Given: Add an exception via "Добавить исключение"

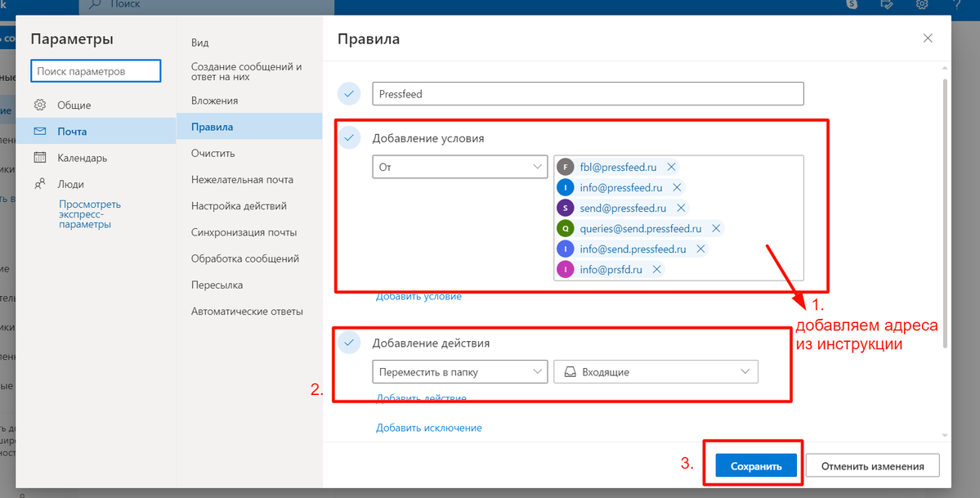Looking at the screenshot, I should tap(429, 428).
